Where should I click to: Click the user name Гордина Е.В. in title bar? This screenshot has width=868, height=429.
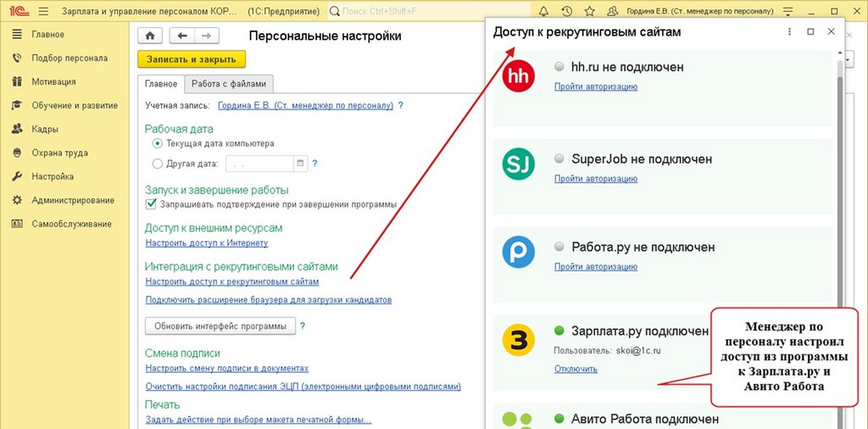(x=700, y=11)
